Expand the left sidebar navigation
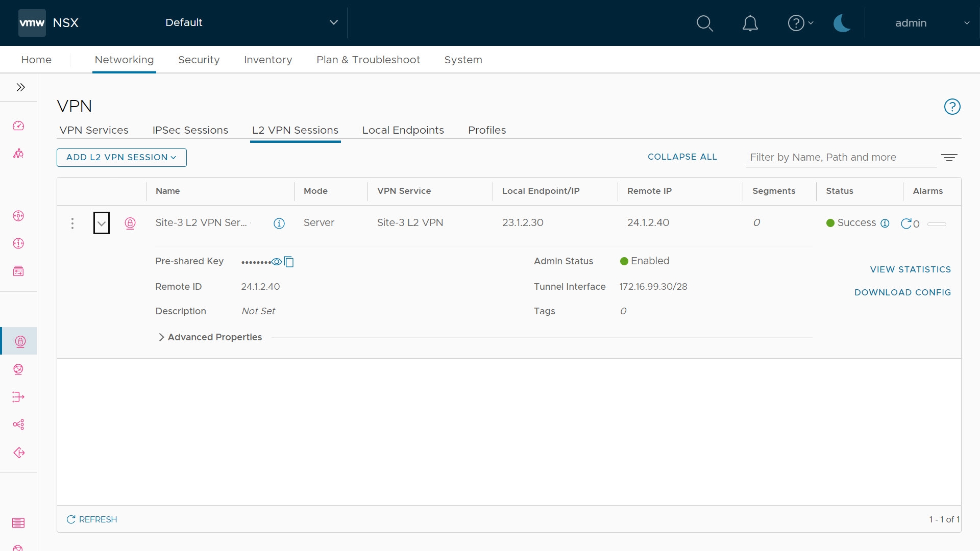 (x=20, y=87)
